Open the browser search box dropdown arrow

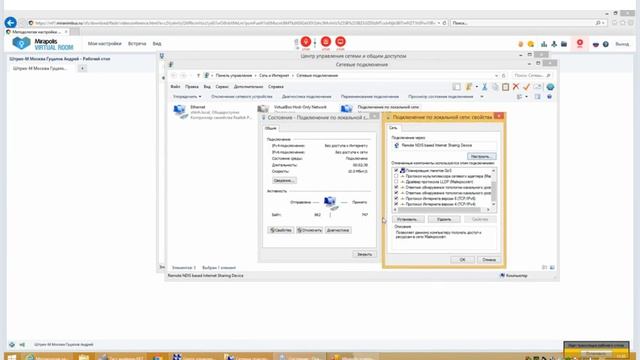[x=603, y=23]
